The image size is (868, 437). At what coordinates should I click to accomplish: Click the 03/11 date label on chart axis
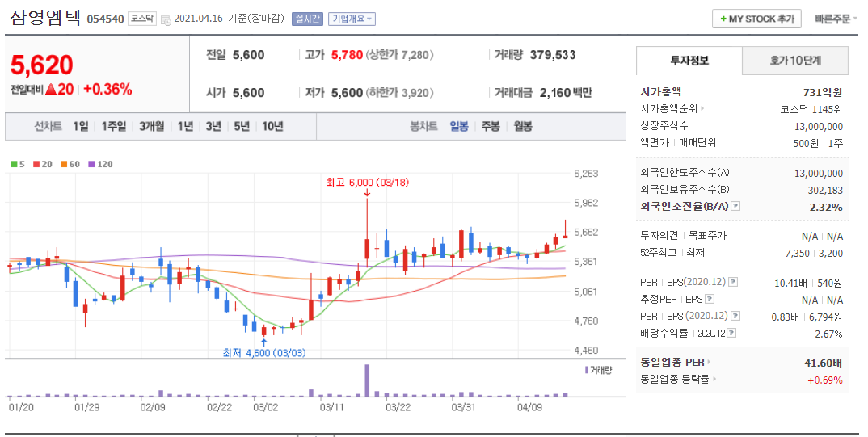tap(332, 408)
